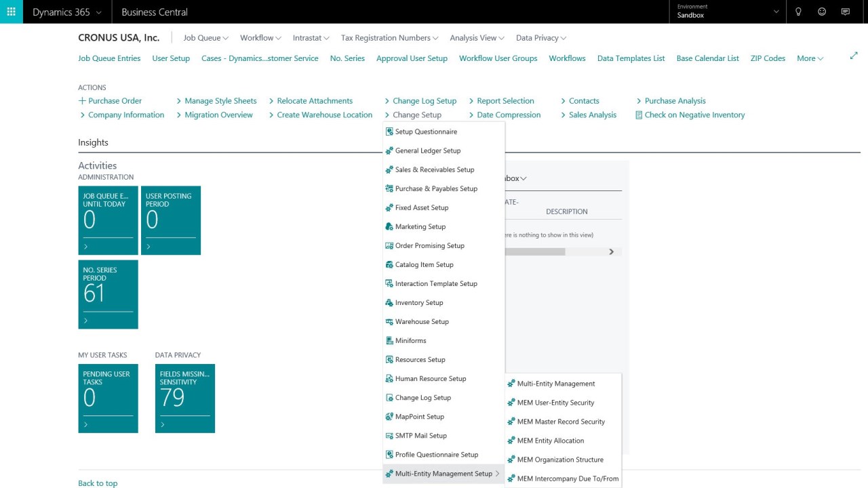
Task: Open the Environment Sandbox dropdown
Action: (x=728, y=12)
